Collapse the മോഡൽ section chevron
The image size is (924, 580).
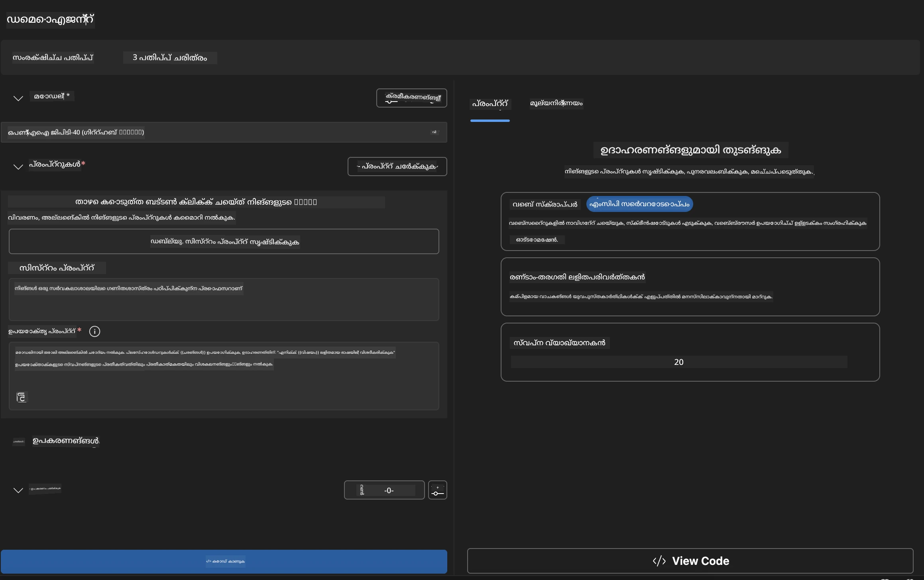18,98
